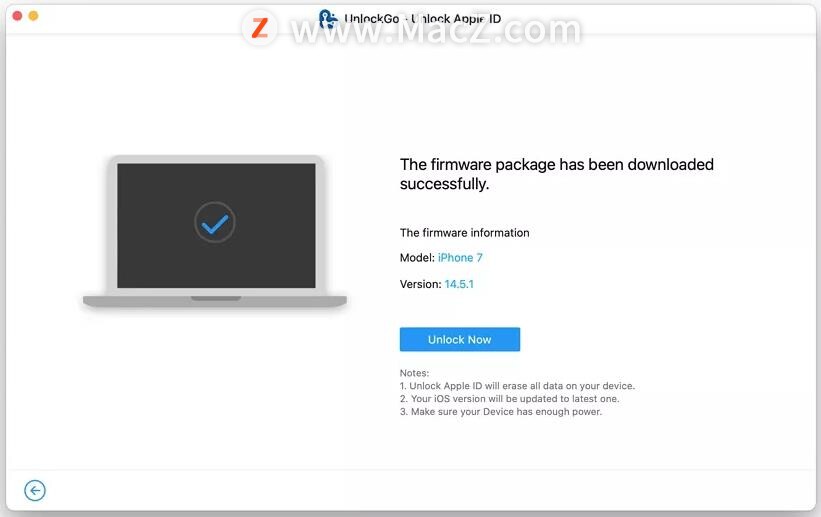This screenshot has width=821, height=517.
Task: Go back using the circled arrow icon
Action: coord(35,490)
